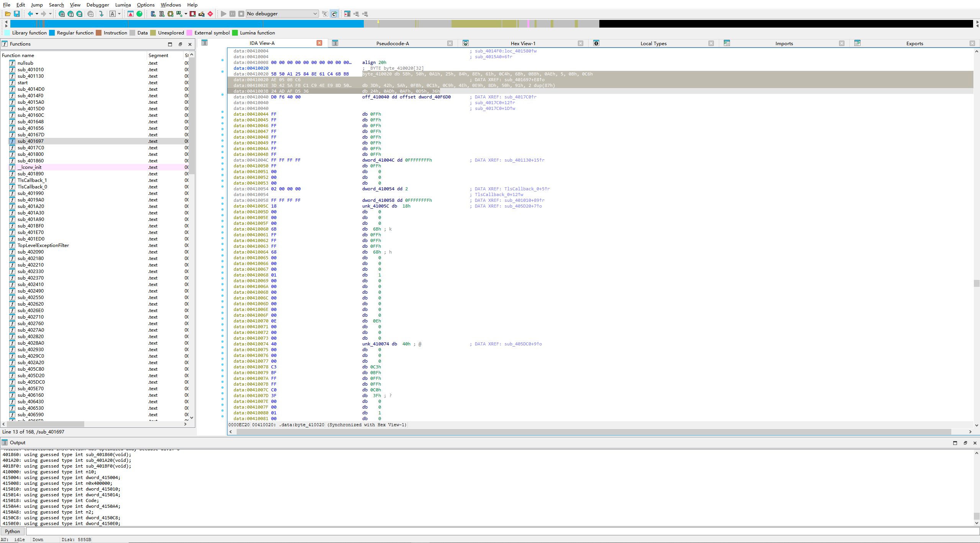Select sub_4017C0 in the Functions list

(31, 148)
